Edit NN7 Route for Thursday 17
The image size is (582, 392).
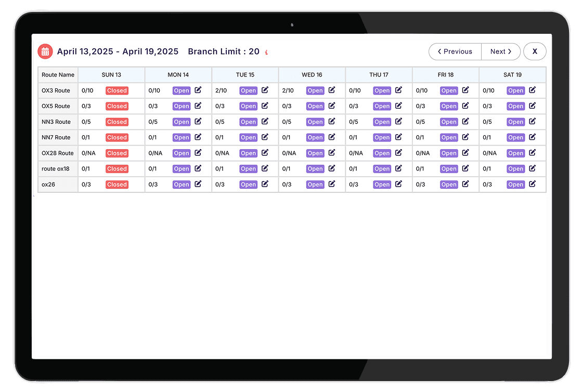[398, 137]
